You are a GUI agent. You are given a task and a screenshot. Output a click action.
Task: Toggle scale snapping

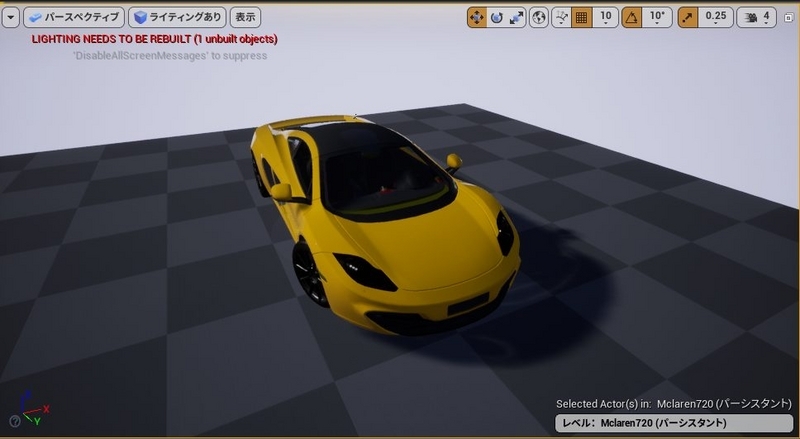pos(688,17)
